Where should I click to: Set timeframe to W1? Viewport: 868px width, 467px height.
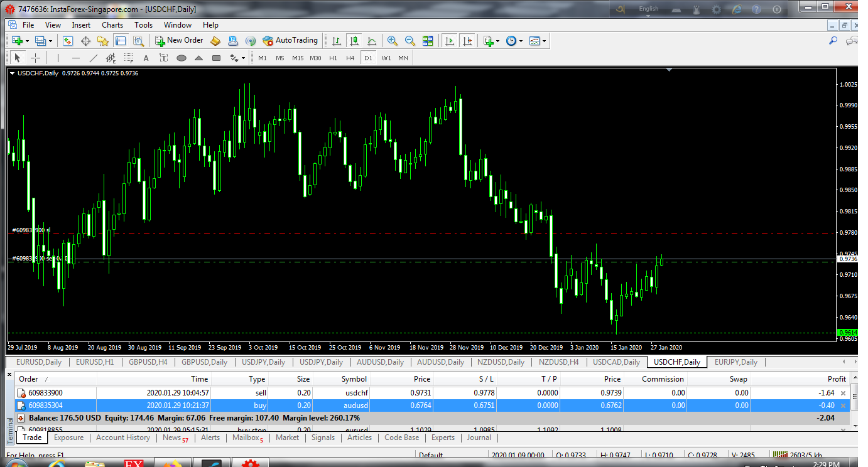point(386,58)
